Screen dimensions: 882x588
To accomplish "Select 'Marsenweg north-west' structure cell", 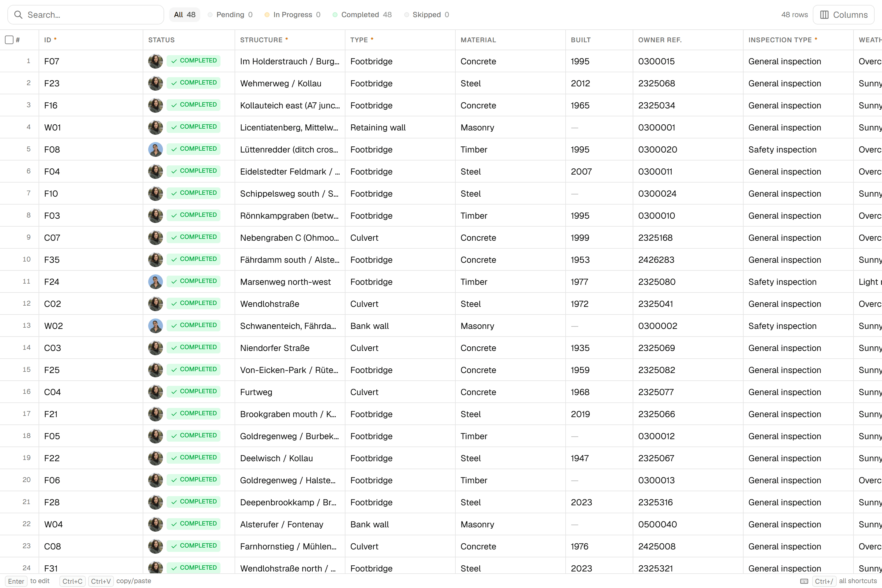I will (290, 282).
